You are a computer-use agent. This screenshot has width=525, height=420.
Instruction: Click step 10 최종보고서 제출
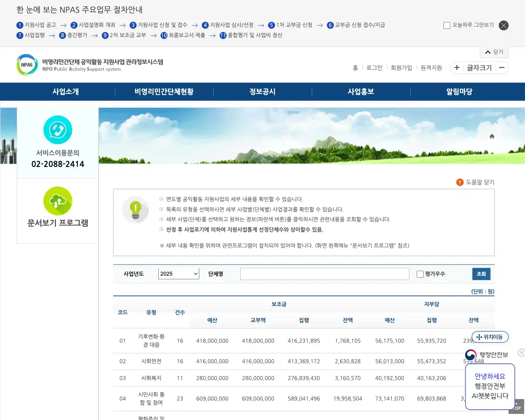[x=183, y=35]
